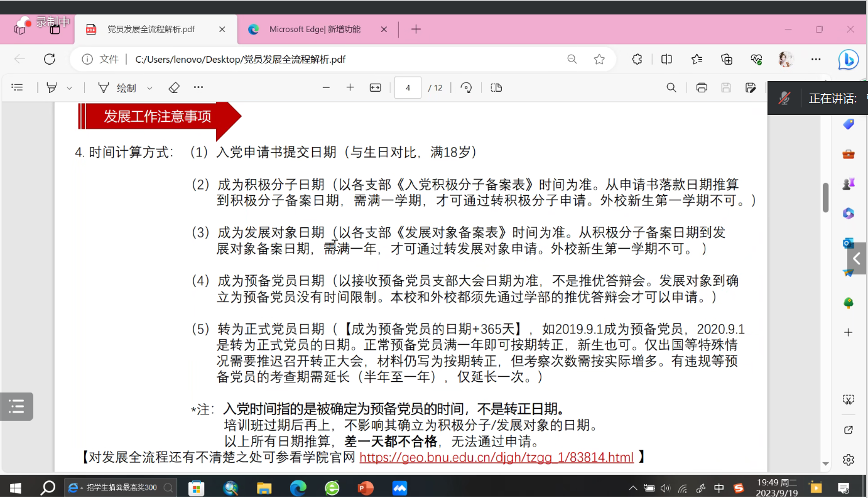Select the 党员发展全流程解析.pdf tab
Image resolution: width=868 pixels, height=498 pixels.
(x=151, y=30)
